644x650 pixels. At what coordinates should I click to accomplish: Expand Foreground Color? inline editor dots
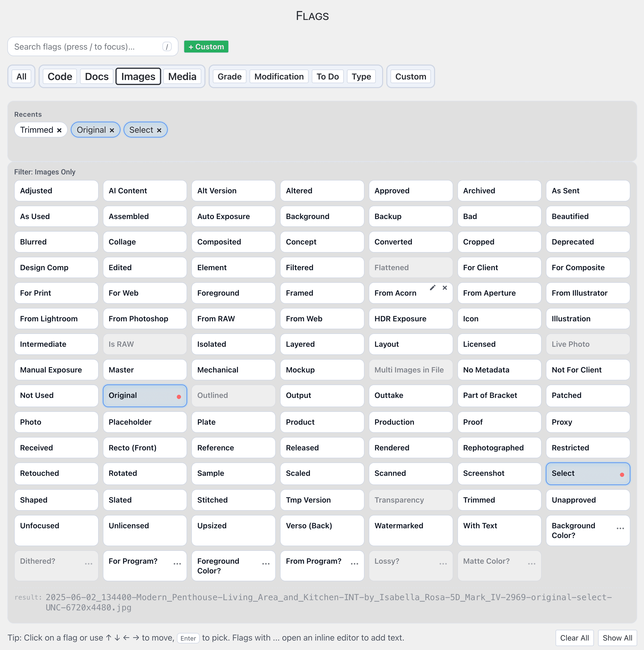(x=266, y=564)
